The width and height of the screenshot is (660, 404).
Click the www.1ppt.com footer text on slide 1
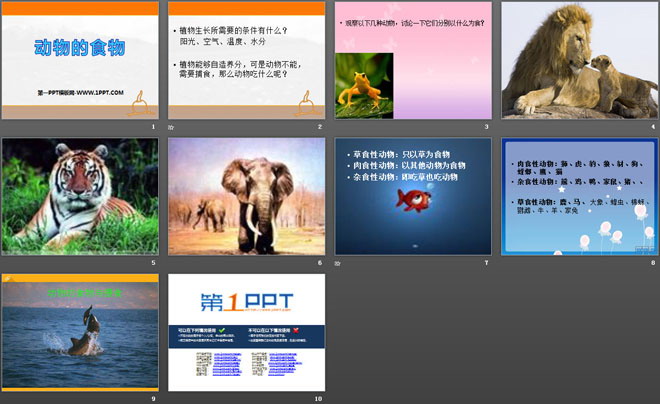(80, 93)
